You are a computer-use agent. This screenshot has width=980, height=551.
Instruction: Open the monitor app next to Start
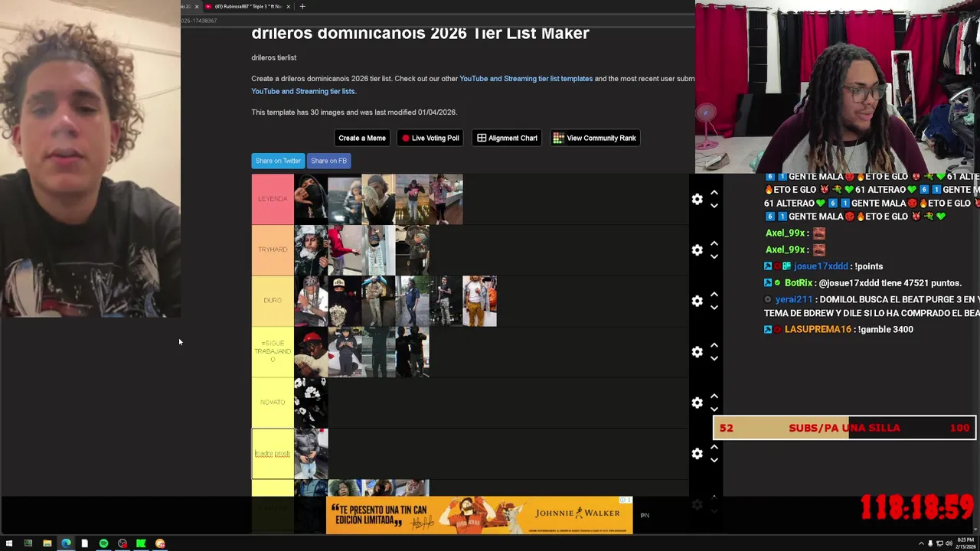28,543
